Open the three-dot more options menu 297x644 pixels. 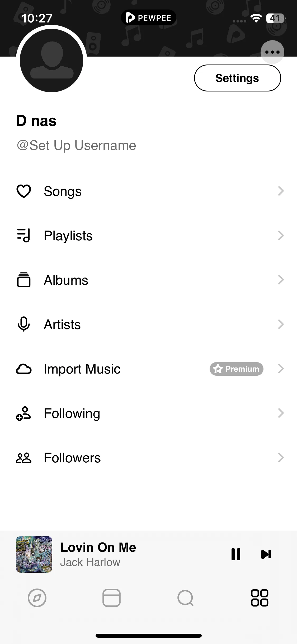(272, 52)
